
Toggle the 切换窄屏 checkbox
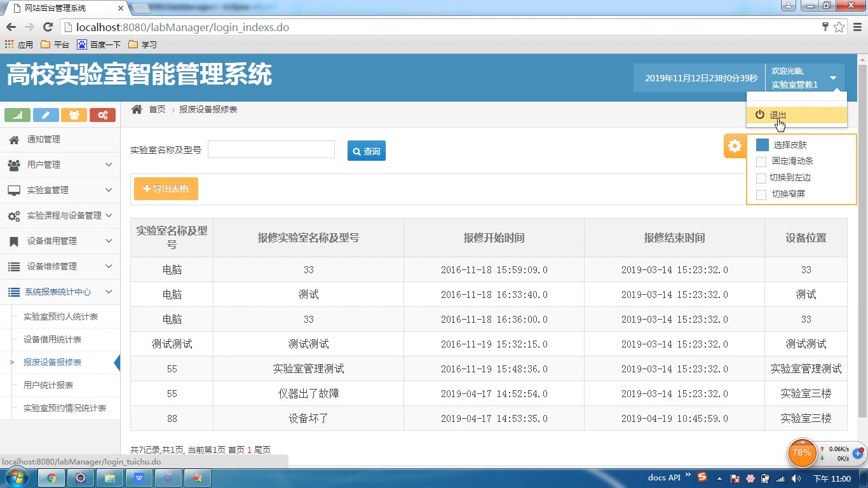[x=761, y=194]
